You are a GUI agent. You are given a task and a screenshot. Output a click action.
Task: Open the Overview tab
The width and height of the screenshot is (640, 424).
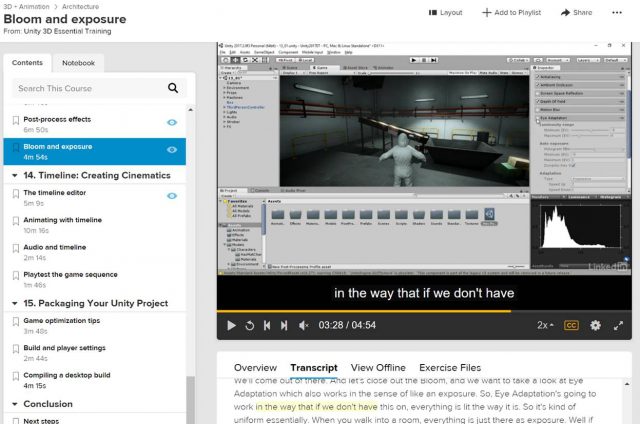(x=256, y=368)
